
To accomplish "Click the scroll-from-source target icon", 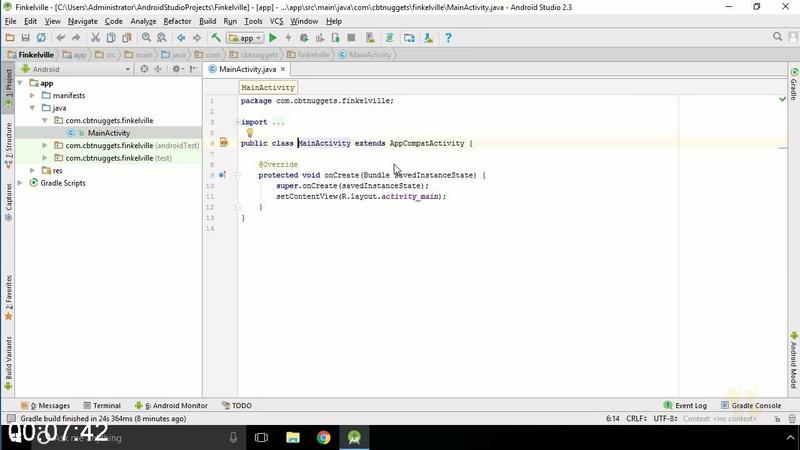I will click(144, 69).
